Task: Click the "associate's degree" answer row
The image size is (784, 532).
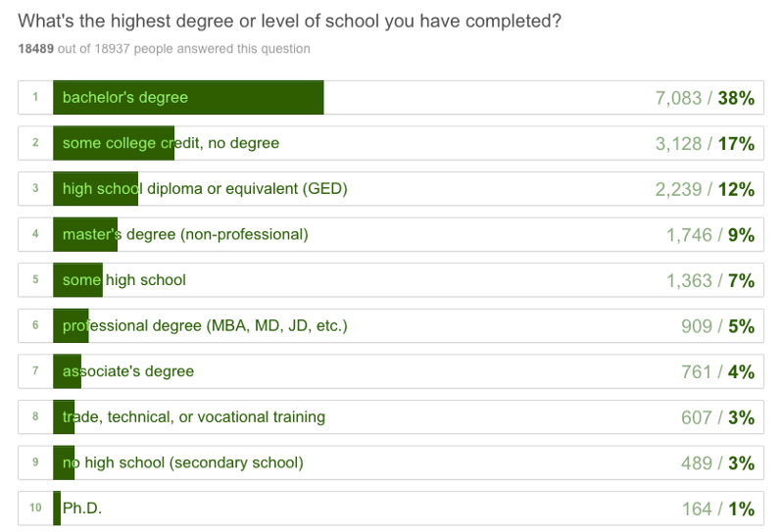Action: coord(392,371)
